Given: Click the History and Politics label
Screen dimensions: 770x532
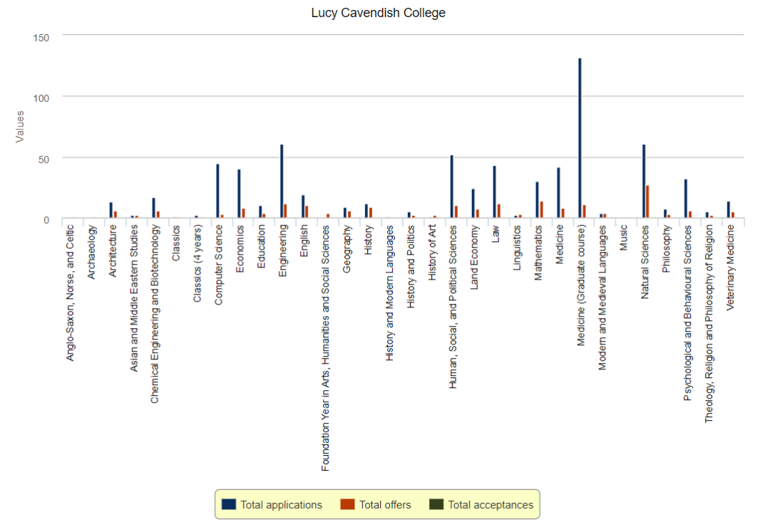Looking at the screenshot, I should pyautogui.click(x=411, y=267).
